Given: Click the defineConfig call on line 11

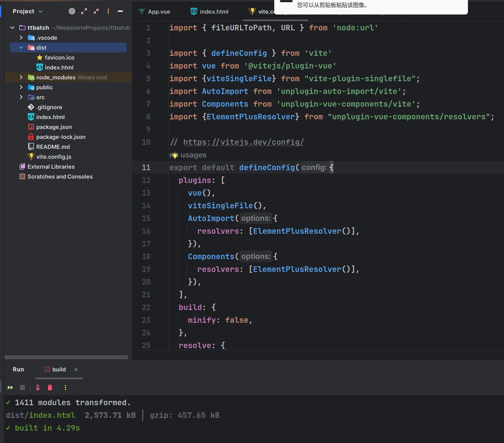Looking at the screenshot, I should click(x=267, y=167).
